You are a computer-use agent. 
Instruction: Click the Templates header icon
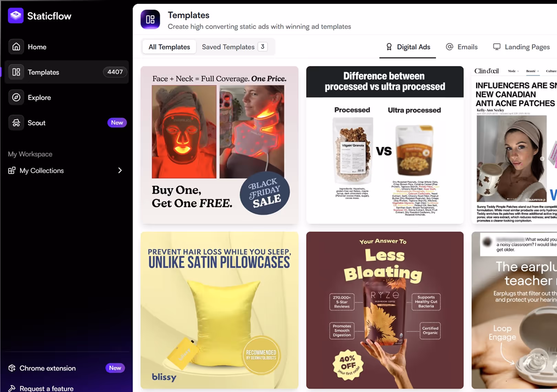(150, 19)
